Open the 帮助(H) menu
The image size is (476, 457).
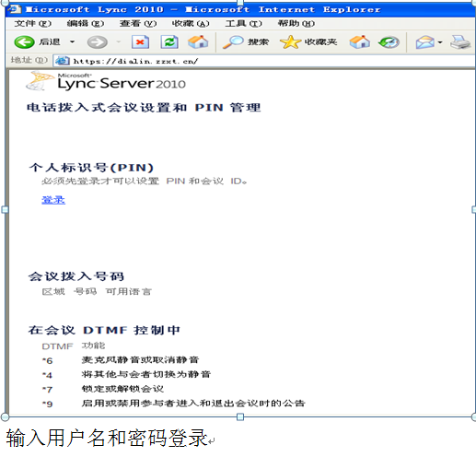[296, 23]
